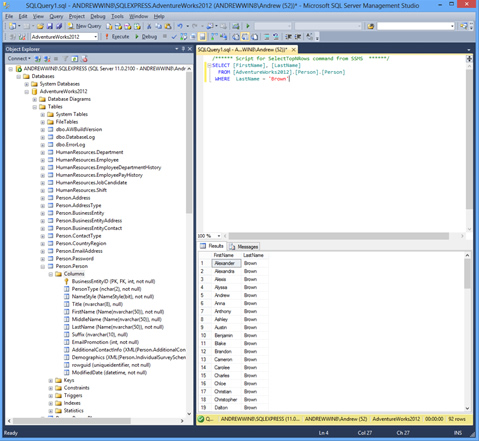Save the current query with the Save icon

(x=50, y=26)
